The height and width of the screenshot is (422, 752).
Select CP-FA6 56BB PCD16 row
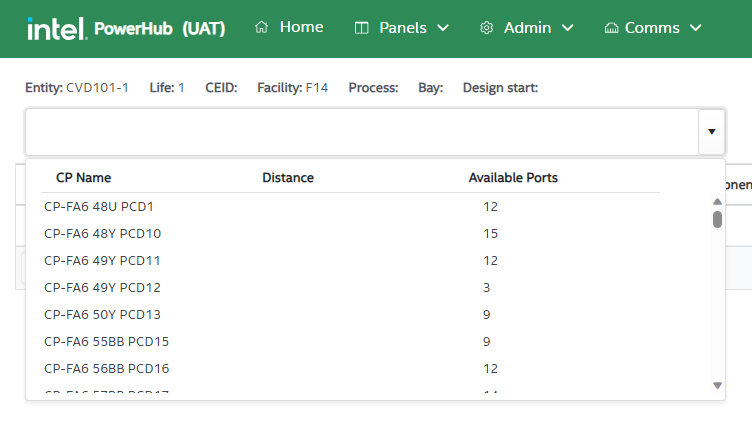(106, 369)
